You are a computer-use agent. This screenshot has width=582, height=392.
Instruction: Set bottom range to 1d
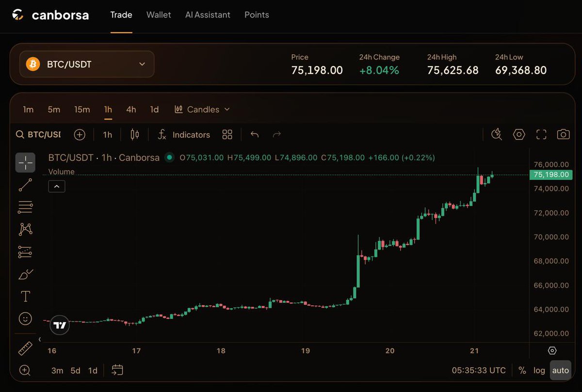(93, 371)
